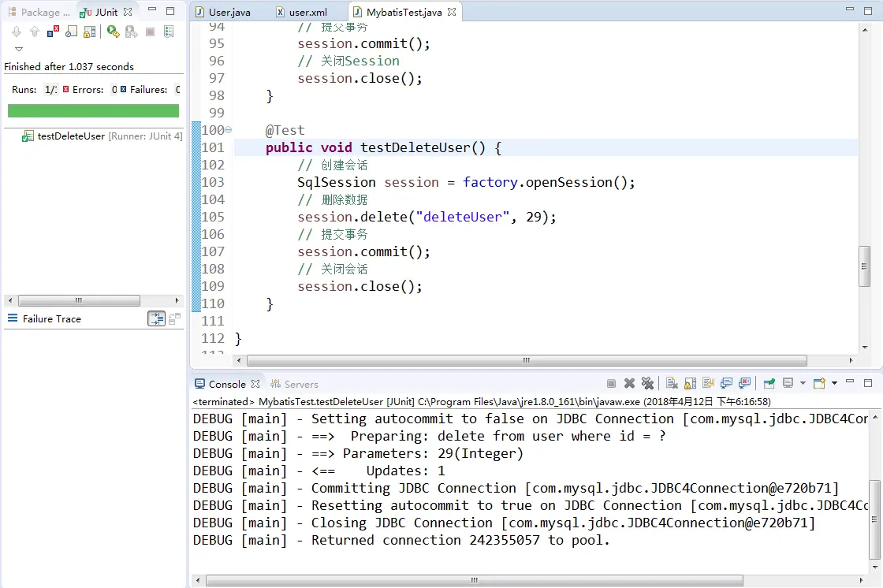
Task: Click Rerun Test icon in JUnit view
Action: click(x=114, y=32)
